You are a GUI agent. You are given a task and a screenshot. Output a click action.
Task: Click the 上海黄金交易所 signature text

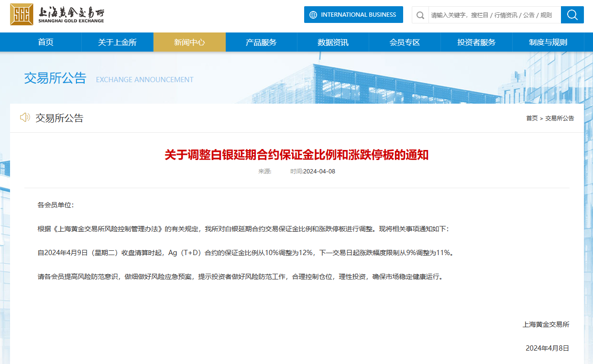click(x=546, y=324)
